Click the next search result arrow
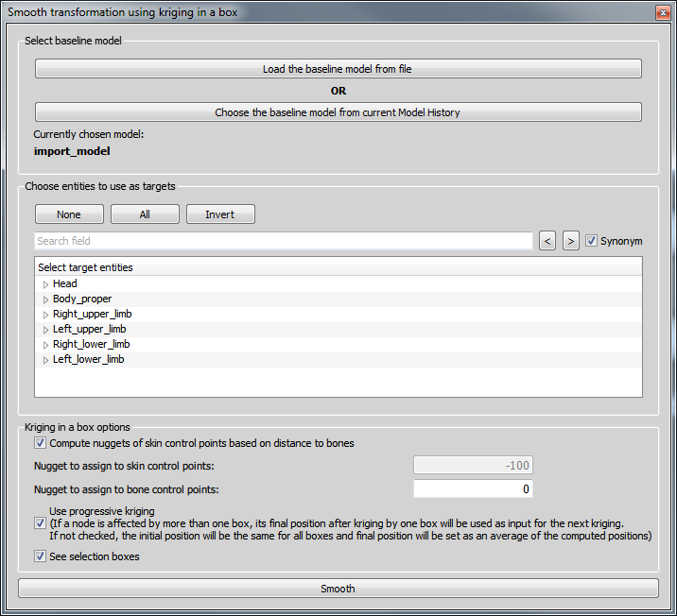 click(571, 241)
